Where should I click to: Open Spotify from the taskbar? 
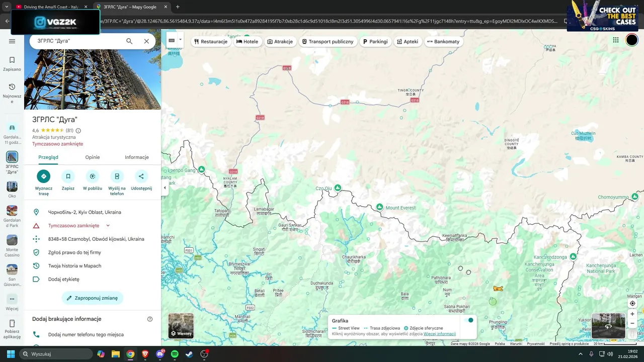point(175,354)
